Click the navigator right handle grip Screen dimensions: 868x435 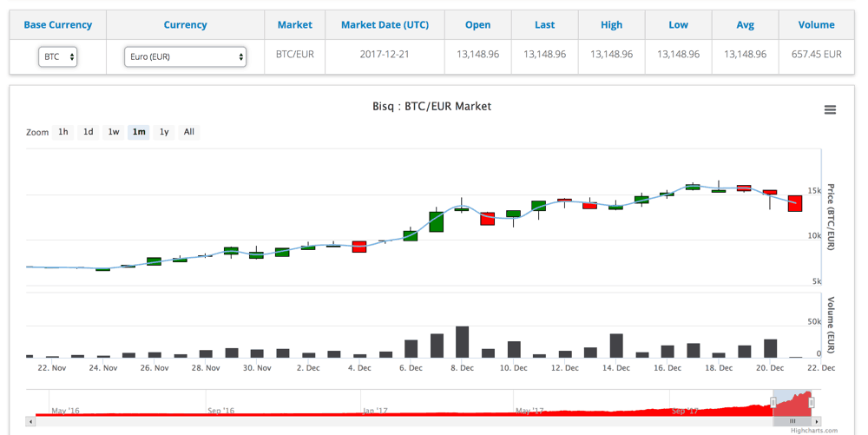coord(812,402)
